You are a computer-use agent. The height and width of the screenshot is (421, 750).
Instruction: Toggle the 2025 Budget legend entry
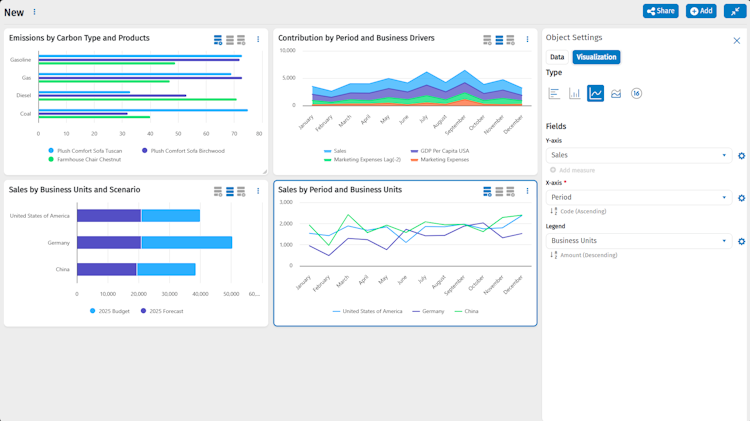pos(110,311)
